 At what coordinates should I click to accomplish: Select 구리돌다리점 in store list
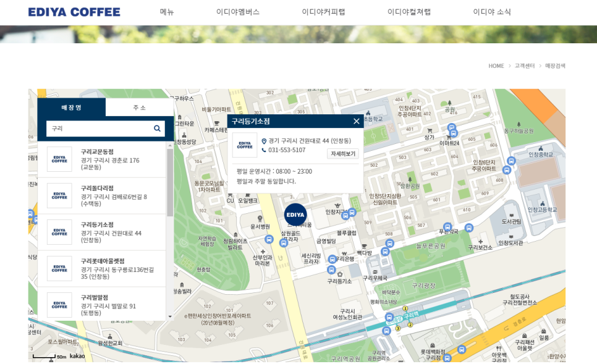click(101, 196)
